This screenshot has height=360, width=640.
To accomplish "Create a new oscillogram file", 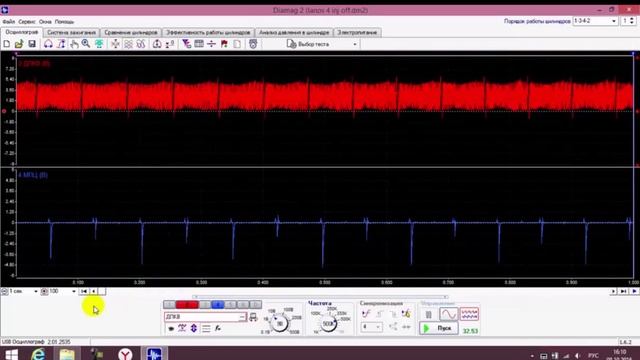I will 7,44.
